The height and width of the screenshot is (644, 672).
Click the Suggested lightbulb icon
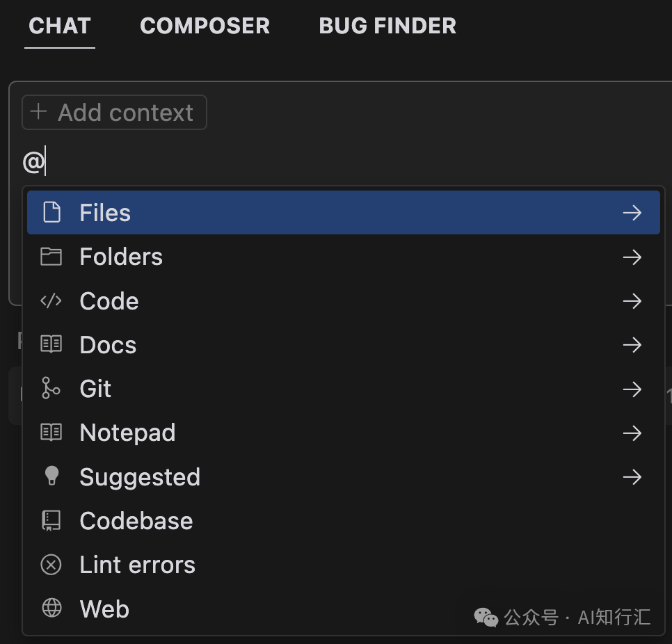(x=51, y=476)
